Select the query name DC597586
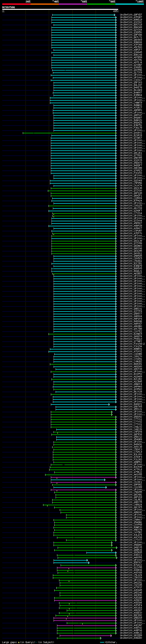 click(x=8, y=7)
